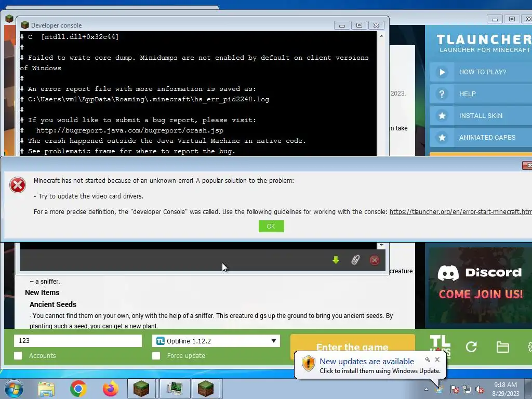Viewport: 532px width, 399px height.
Task: Click the play icon beside HOW TO PLAY?
Action: (442, 72)
